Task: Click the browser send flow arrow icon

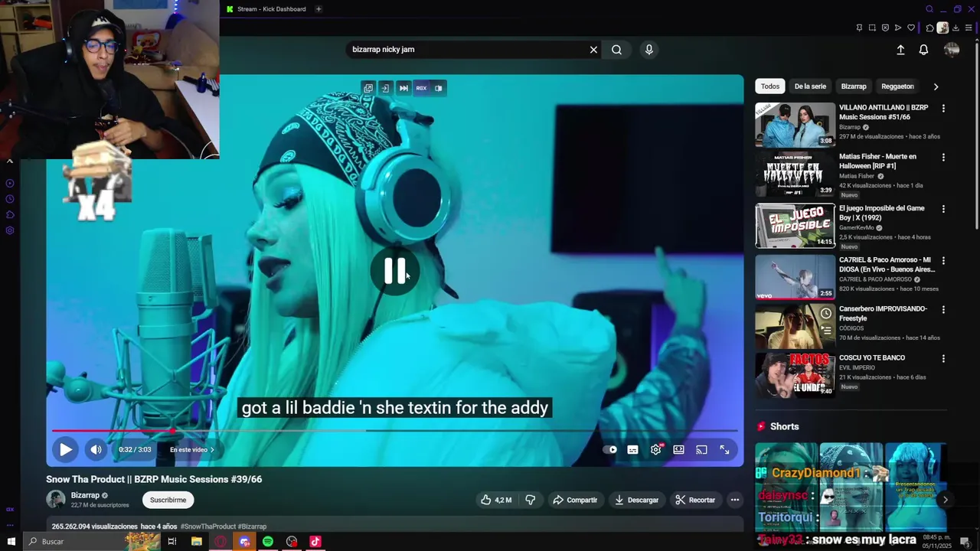Action: (x=898, y=28)
